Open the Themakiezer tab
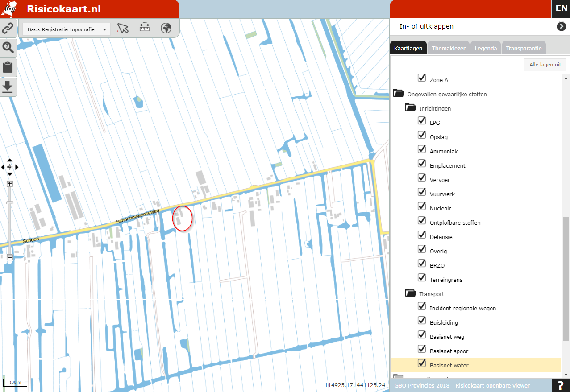The image size is (570, 392). pos(449,48)
